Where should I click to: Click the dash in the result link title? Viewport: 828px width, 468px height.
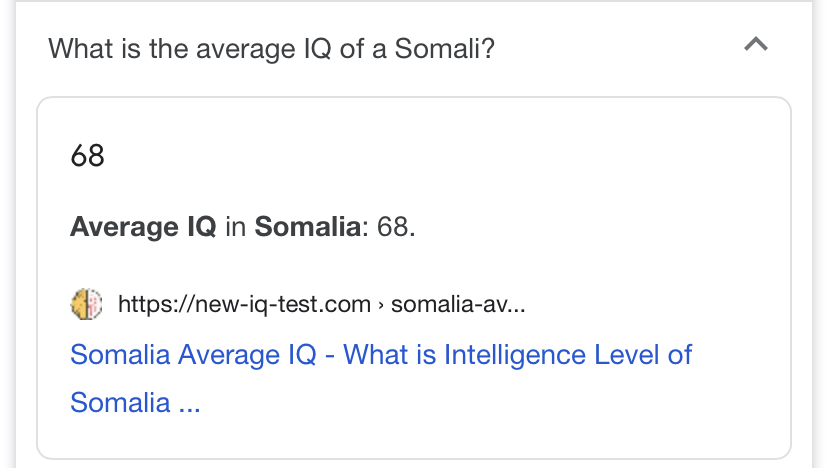coord(330,355)
